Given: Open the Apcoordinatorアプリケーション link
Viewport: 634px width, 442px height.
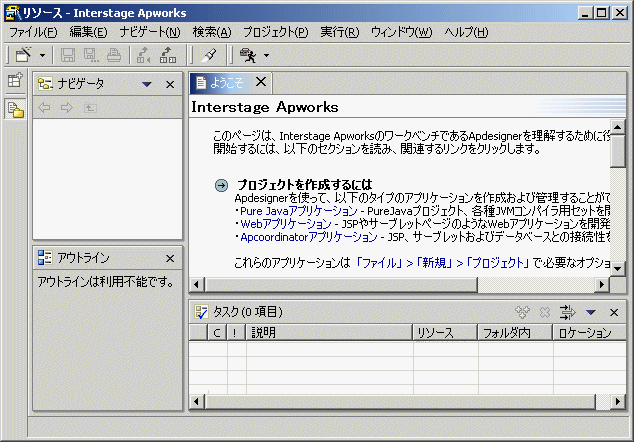Looking at the screenshot, I should (309, 237).
